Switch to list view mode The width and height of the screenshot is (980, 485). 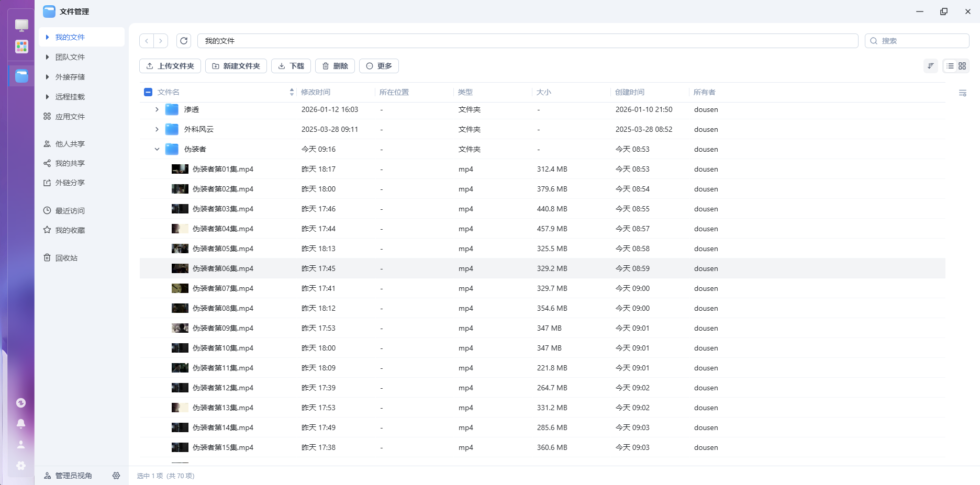pyautogui.click(x=950, y=66)
